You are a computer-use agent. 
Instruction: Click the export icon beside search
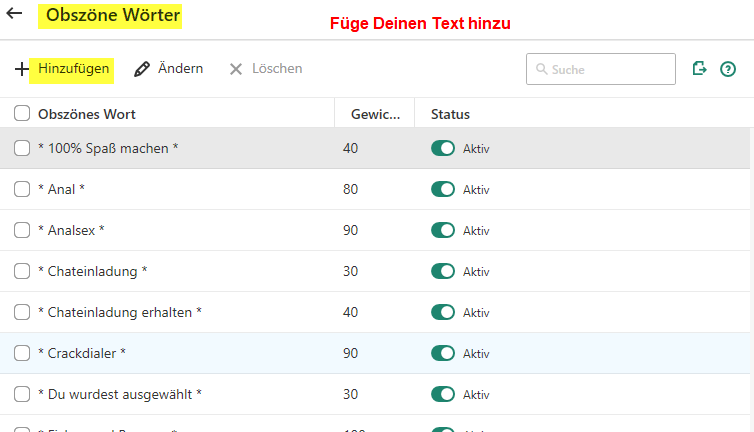[x=699, y=68]
